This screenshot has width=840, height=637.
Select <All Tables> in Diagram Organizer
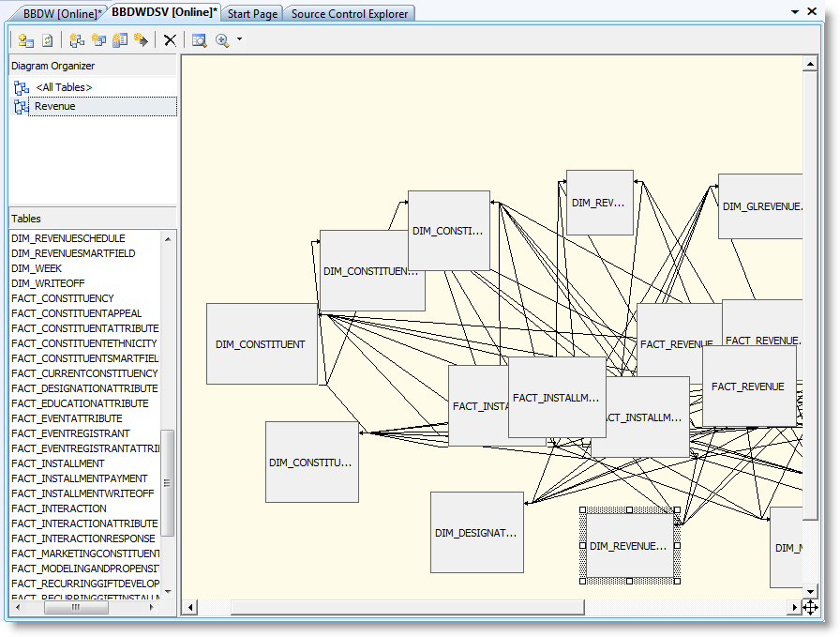63,87
